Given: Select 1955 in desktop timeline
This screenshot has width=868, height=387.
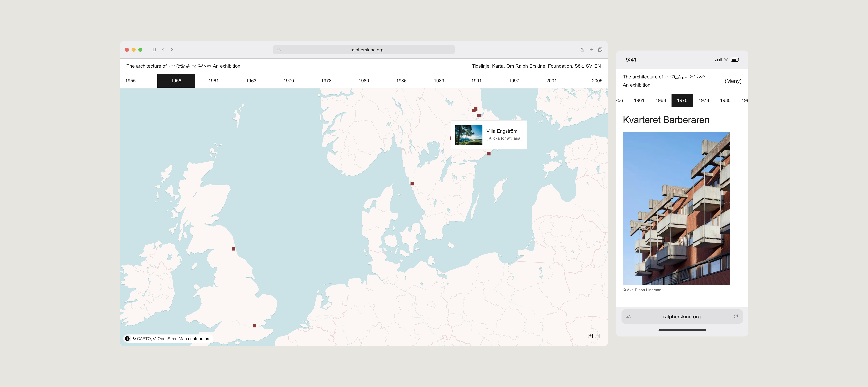Looking at the screenshot, I should tap(130, 81).
